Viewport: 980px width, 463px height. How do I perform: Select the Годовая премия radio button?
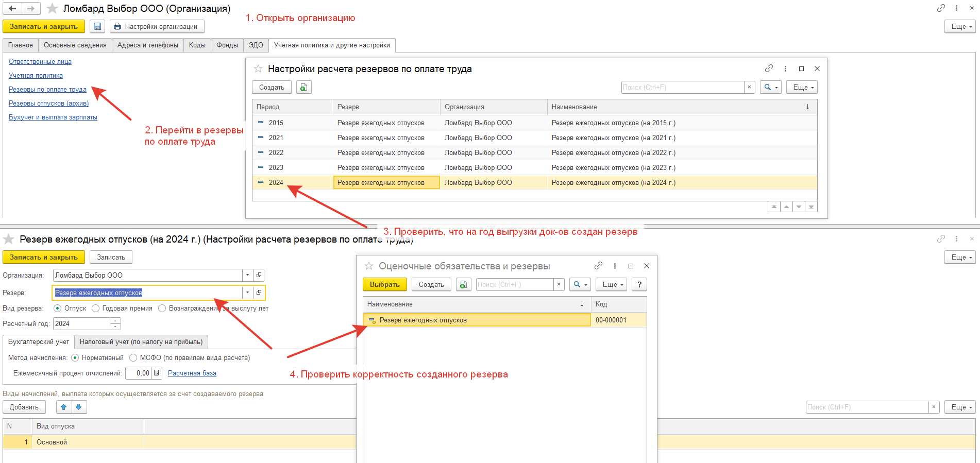click(x=95, y=308)
